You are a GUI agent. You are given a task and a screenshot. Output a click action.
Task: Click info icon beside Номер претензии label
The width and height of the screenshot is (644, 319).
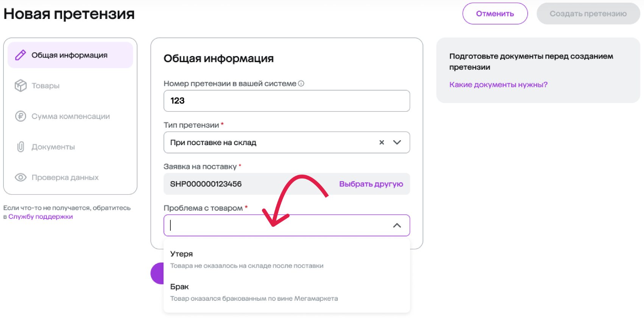[301, 83]
